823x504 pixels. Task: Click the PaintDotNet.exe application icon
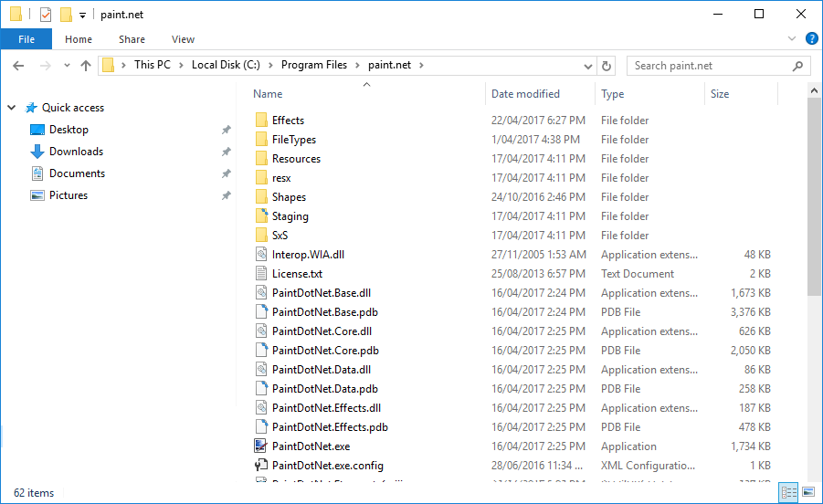[261, 446]
